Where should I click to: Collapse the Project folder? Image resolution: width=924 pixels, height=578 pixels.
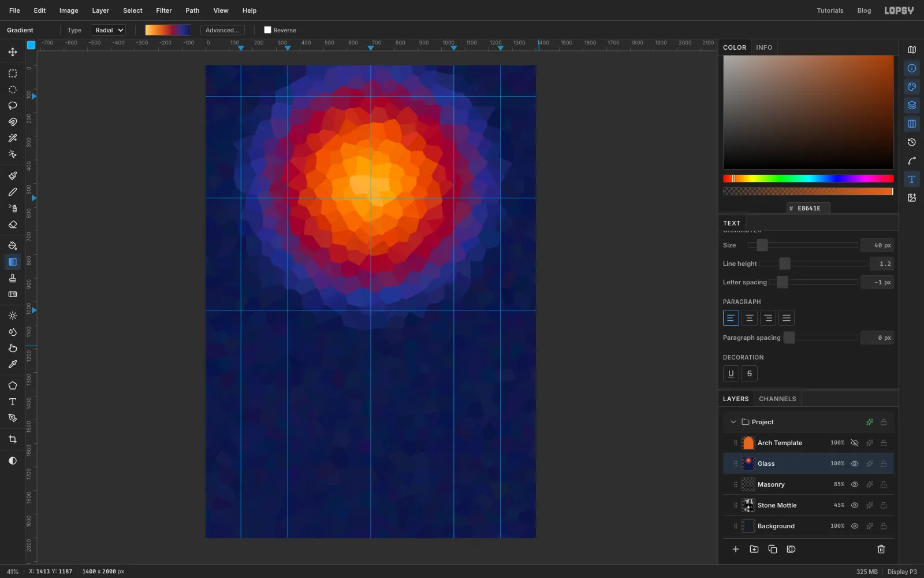[x=733, y=422]
